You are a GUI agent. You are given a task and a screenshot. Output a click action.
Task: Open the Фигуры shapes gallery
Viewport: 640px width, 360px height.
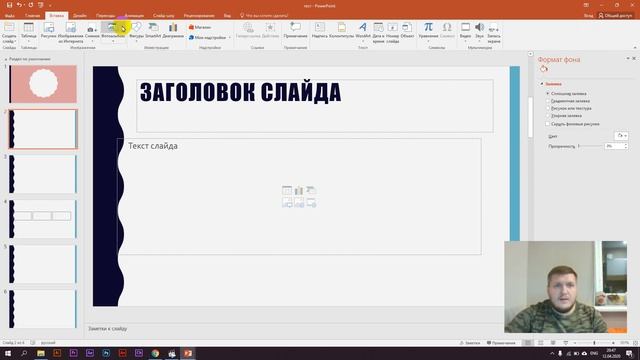coord(136,32)
